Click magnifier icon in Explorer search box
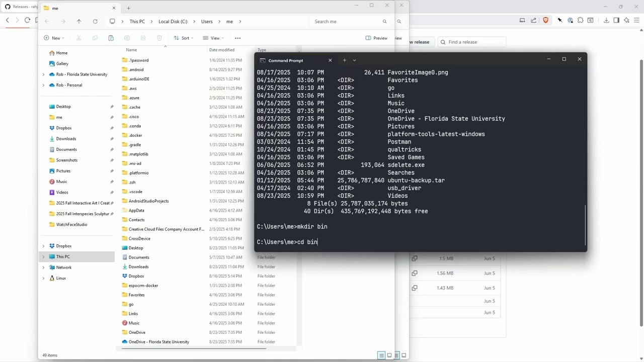Screen dimensions: 644x362 (384, 22)
